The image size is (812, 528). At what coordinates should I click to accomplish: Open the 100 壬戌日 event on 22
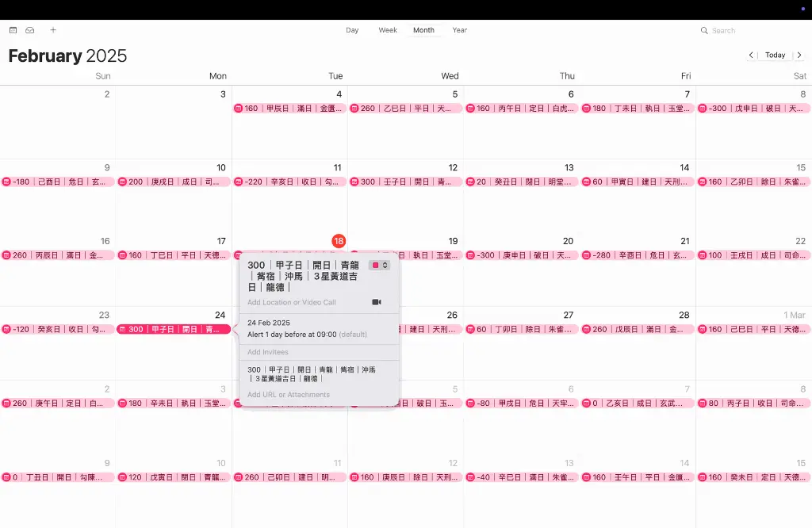[x=753, y=255]
